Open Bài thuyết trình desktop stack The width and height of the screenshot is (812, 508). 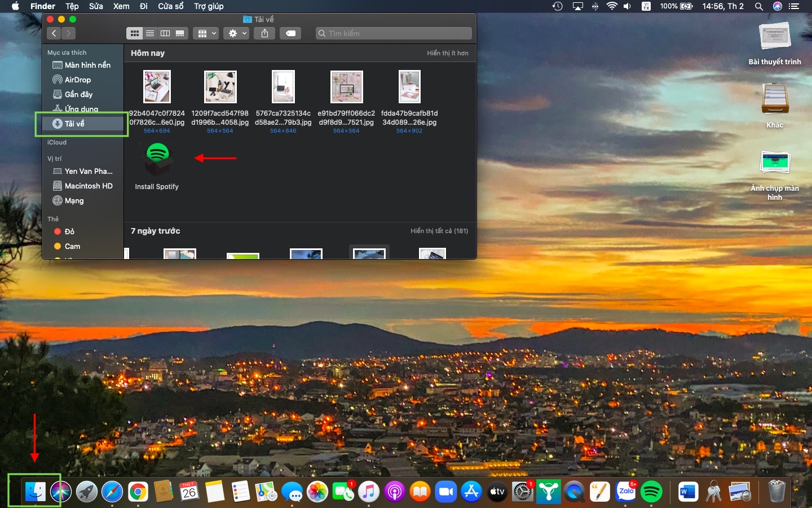pos(775,44)
